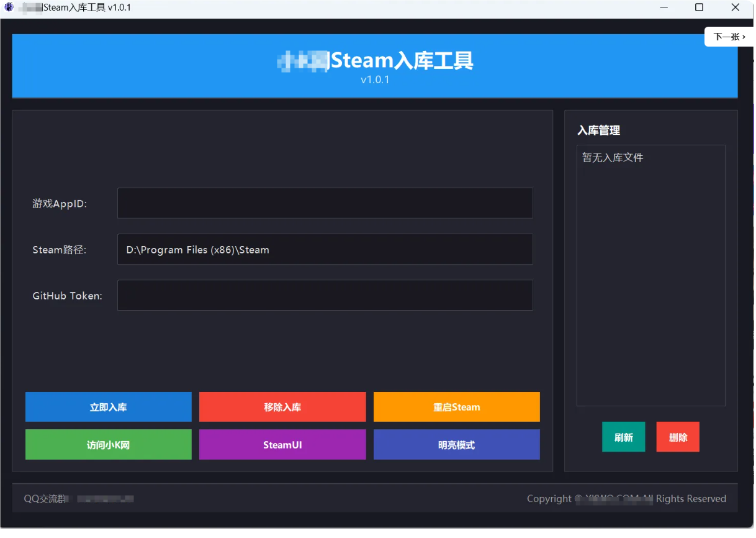Open the website via 访问小K网 button

(108, 445)
